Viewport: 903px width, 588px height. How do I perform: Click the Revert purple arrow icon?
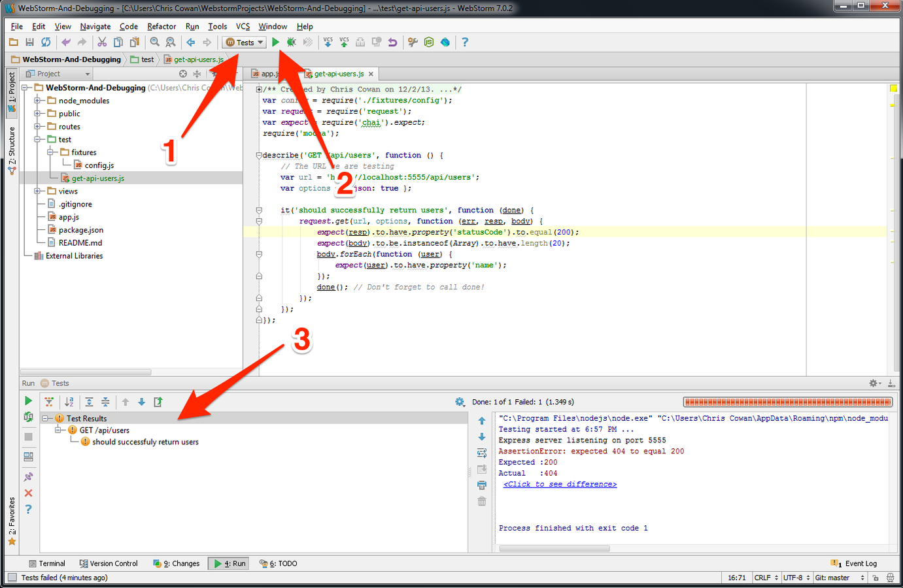pos(392,42)
